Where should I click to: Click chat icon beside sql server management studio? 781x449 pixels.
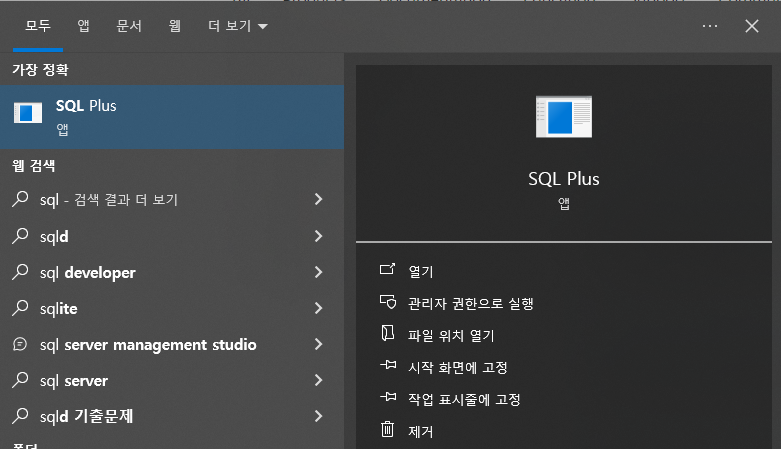pyautogui.click(x=20, y=344)
